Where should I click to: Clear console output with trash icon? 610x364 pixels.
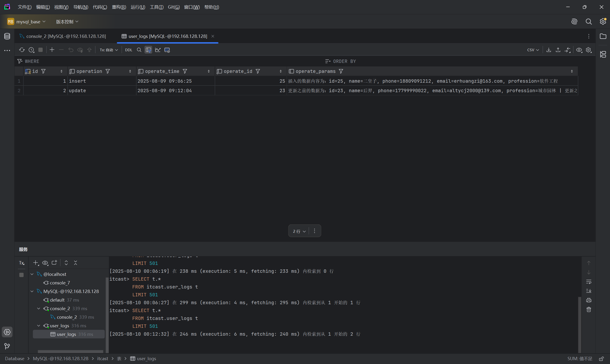(589, 309)
